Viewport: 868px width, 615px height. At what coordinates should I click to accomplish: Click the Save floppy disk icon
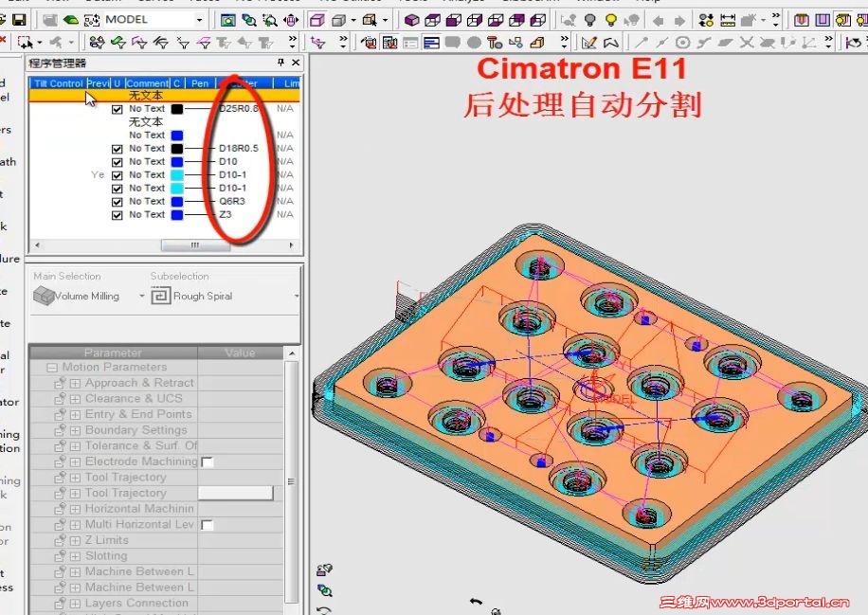(19, 21)
